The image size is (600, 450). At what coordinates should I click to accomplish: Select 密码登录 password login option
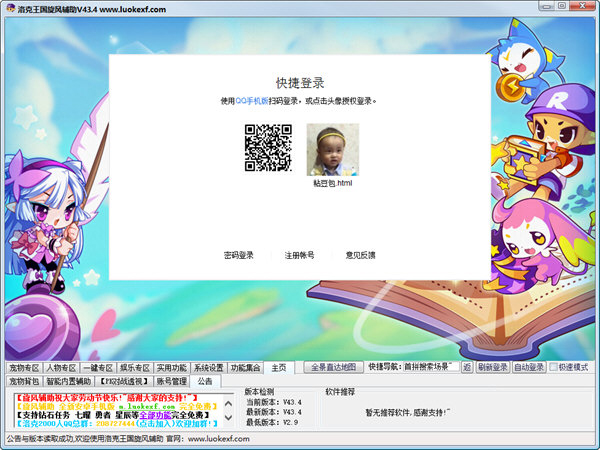click(x=238, y=255)
